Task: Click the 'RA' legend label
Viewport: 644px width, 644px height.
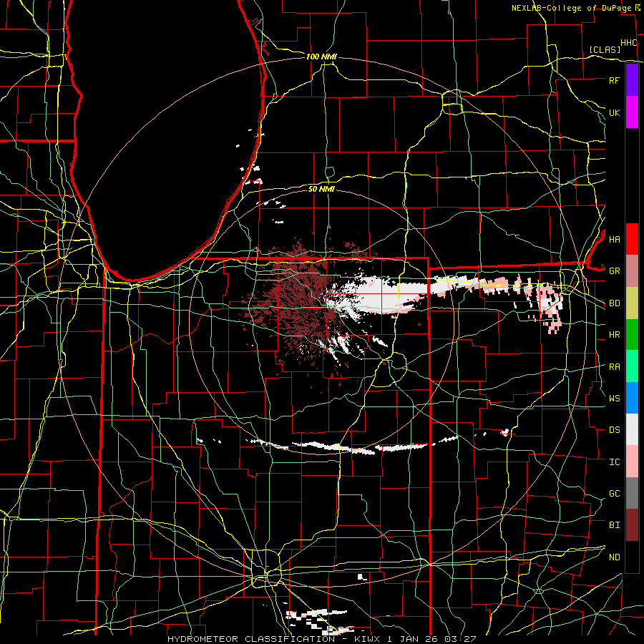Action: (x=614, y=367)
